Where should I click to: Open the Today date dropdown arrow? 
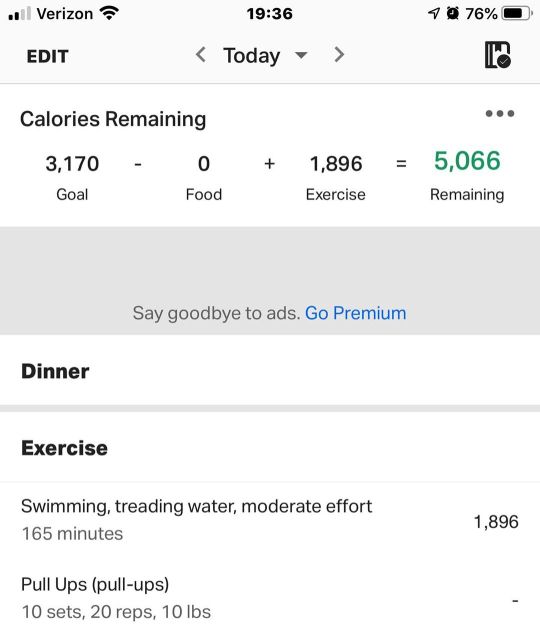pyautogui.click(x=301, y=55)
